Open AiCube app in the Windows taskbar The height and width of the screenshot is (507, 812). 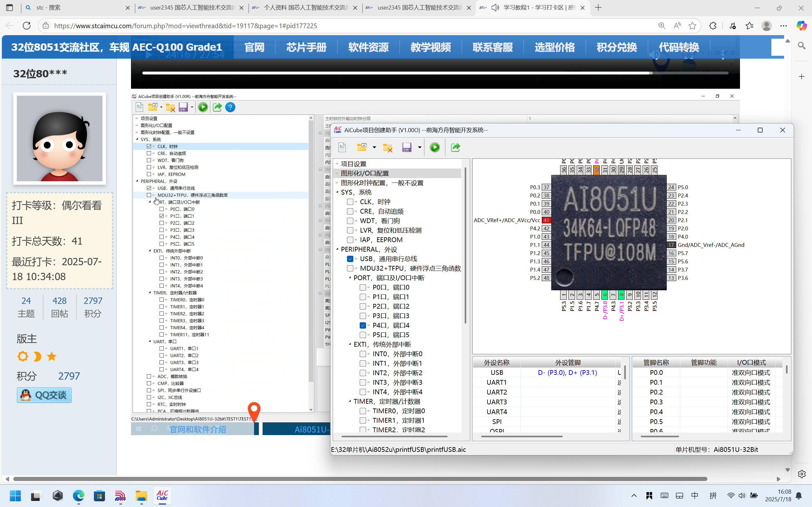point(162,496)
